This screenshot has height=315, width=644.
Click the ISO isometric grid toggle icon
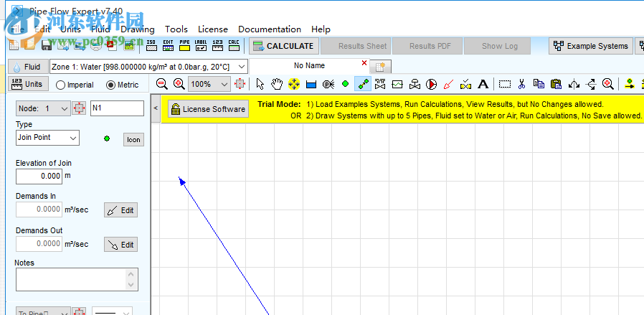[x=151, y=46]
